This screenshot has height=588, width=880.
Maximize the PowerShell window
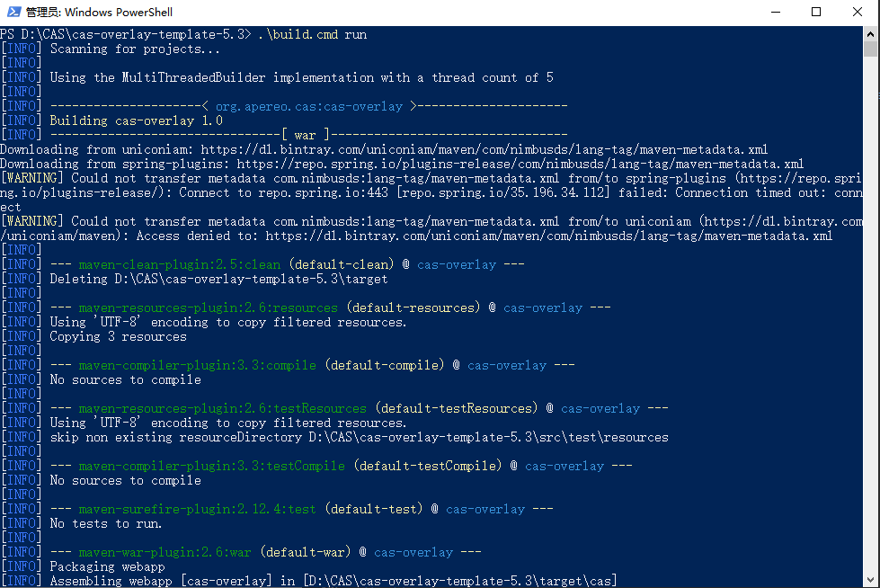(x=816, y=12)
